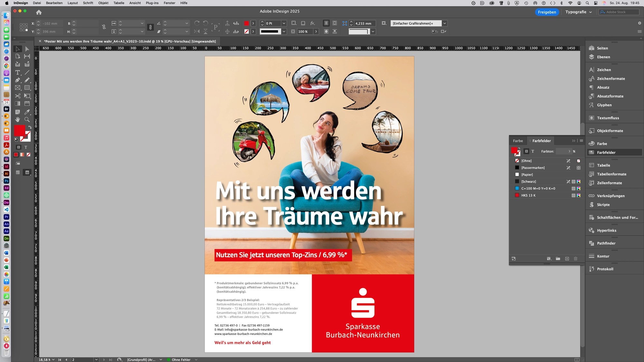Click the Freigeben button
This screenshot has width=644, height=362.
547,12
